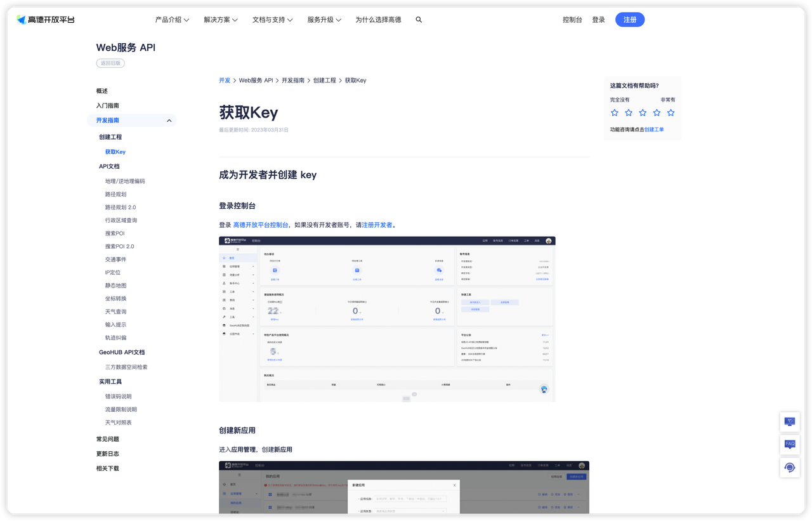Go to 控制台 in the top bar
The image size is (812, 521).
tap(572, 20)
